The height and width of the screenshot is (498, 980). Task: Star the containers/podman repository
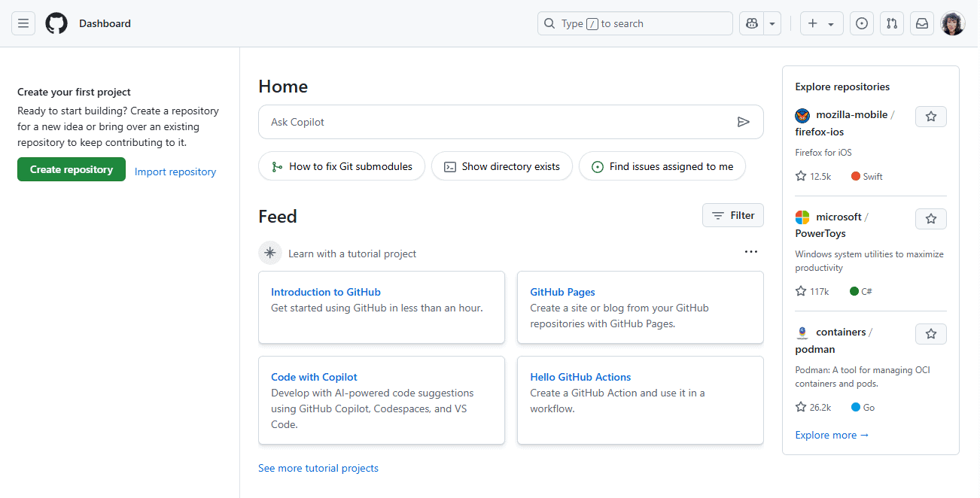coord(930,333)
